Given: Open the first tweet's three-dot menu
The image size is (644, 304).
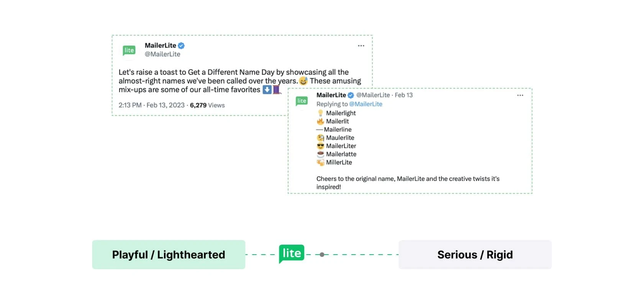Looking at the screenshot, I should click(x=361, y=46).
